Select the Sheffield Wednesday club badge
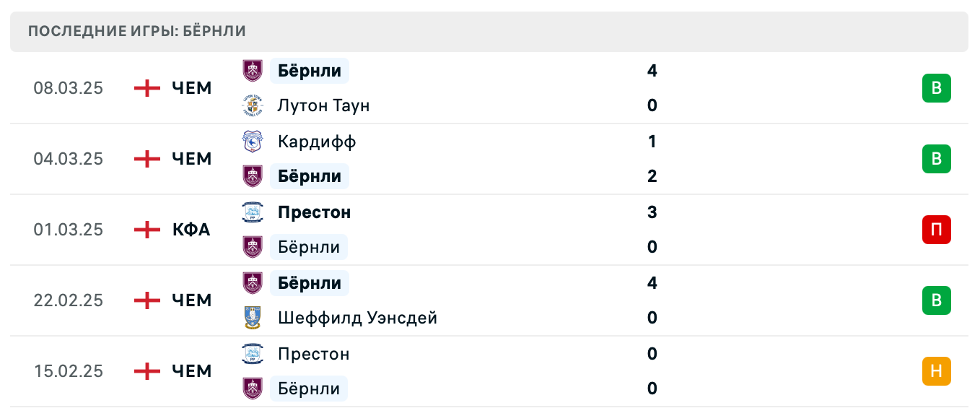The image size is (980, 416). point(253,318)
